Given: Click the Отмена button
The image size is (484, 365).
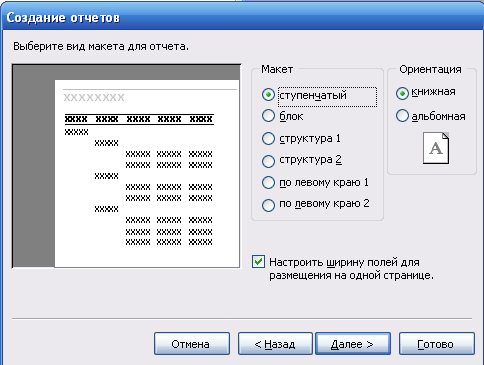Looking at the screenshot, I should point(192,344).
